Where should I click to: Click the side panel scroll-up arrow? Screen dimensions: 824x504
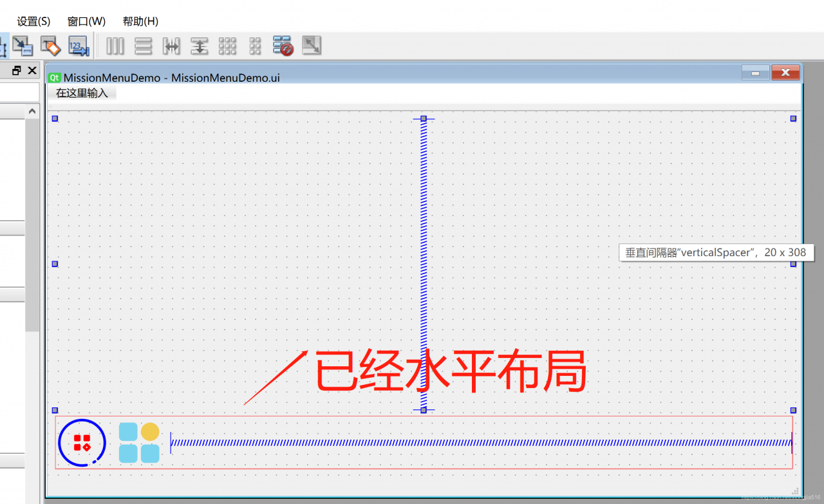tap(32, 112)
